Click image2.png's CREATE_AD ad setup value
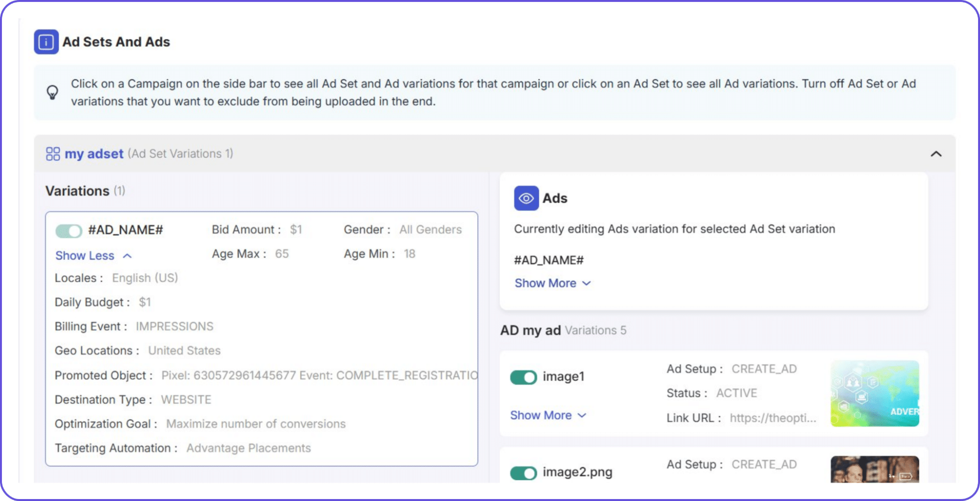Screen dimensions: 980x501 pyautogui.click(x=764, y=464)
